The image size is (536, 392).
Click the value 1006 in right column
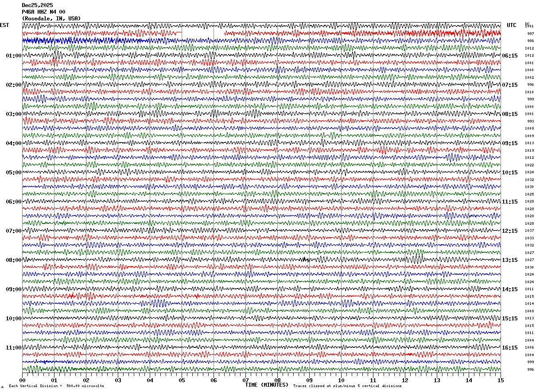(529, 348)
